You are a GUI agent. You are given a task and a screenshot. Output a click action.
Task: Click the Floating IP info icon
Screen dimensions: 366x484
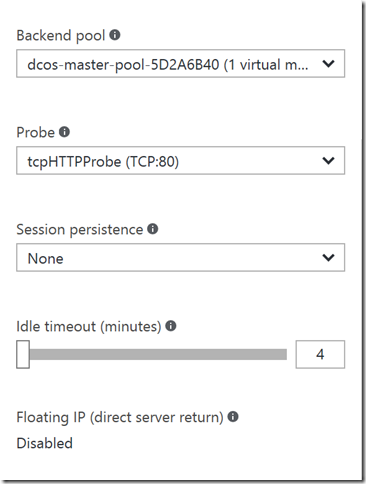tap(233, 416)
